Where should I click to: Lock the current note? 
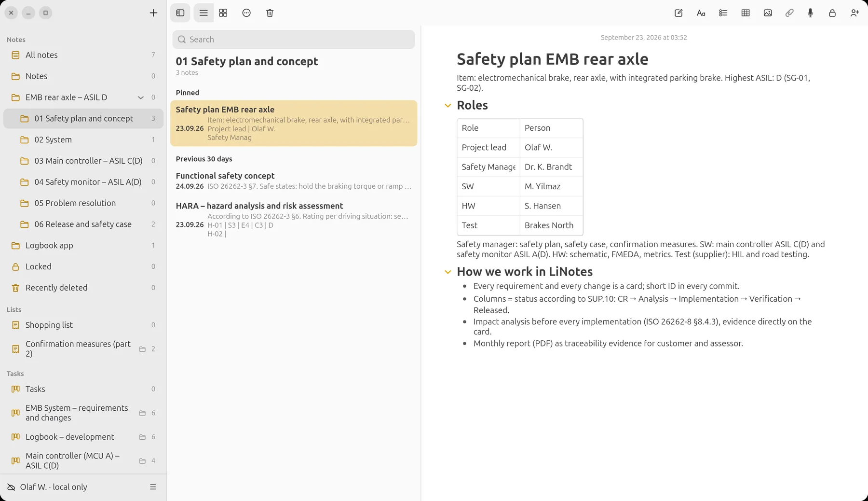(x=832, y=13)
